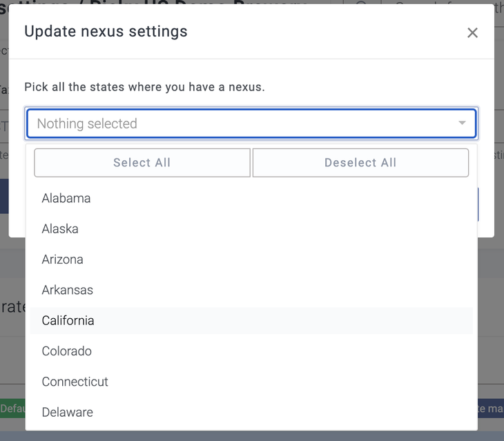This screenshot has height=441, width=504.
Task: Toggle Colorado as a nexus state
Action: (x=66, y=351)
